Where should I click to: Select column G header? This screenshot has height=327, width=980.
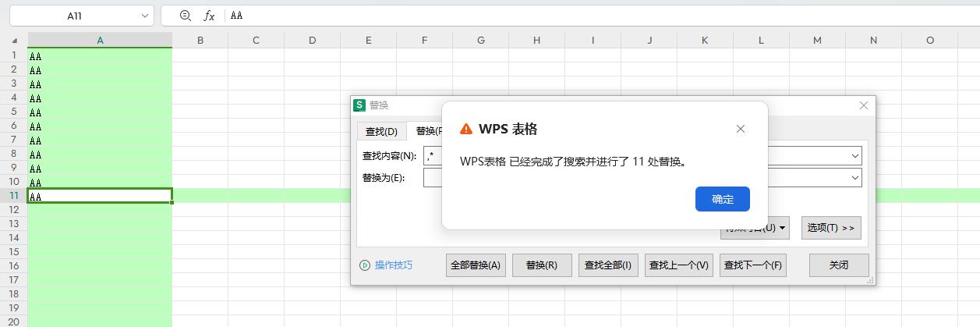point(480,41)
